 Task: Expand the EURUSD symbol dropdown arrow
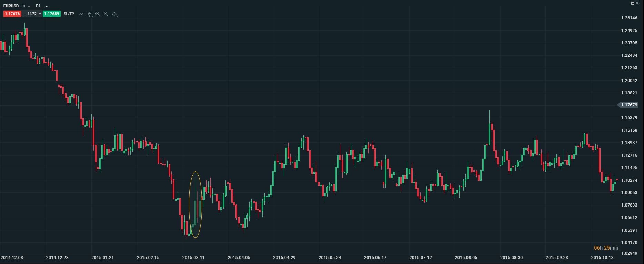[x=29, y=6]
